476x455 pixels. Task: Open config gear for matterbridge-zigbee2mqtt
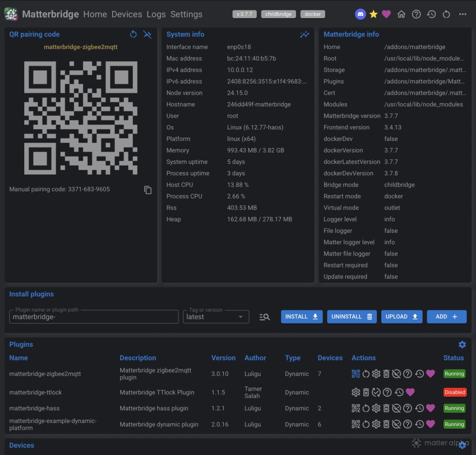[376, 374]
